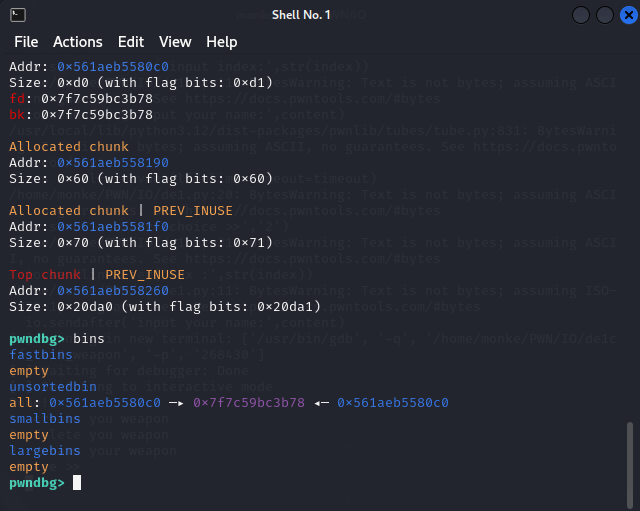This screenshot has width=640, height=511.
Task: Click the cursor at the last pwndbg prompt
Action: click(77, 483)
